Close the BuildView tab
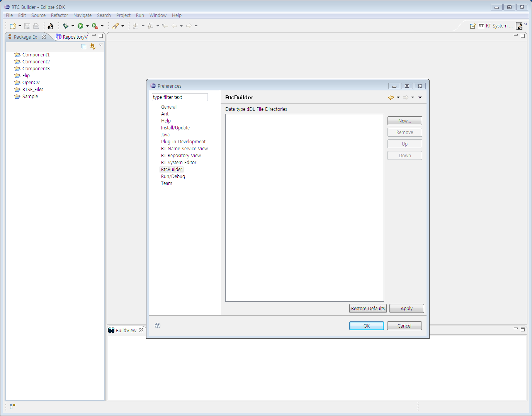 click(141, 330)
